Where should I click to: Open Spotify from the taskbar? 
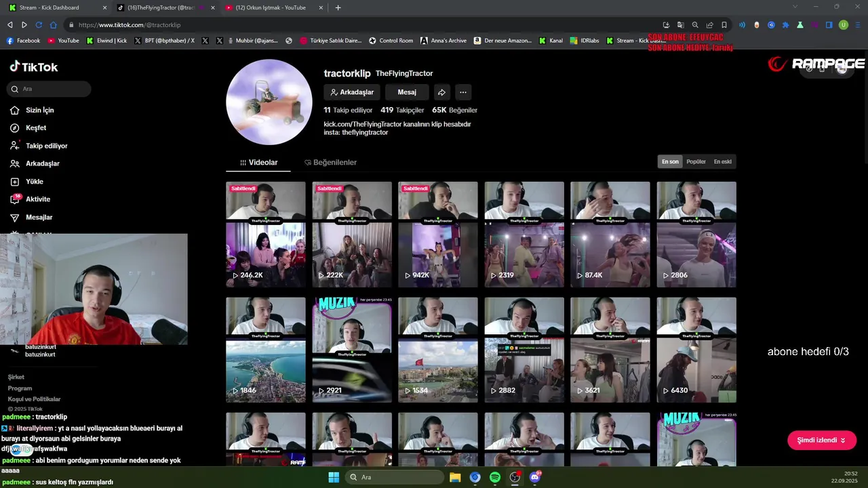click(495, 477)
